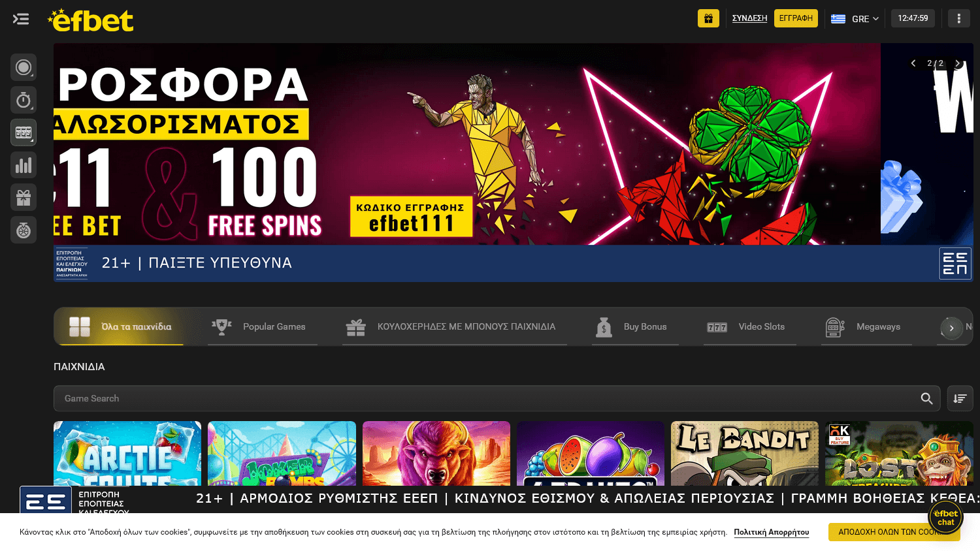The width and height of the screenshot is (980, 551).
Task: Select the Video Slots tab
Action: click(750, 326)
